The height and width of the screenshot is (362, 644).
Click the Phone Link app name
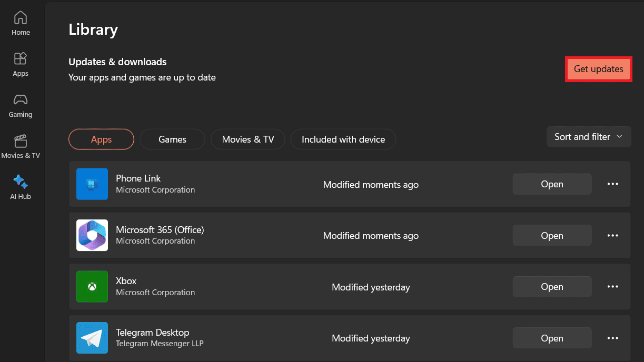point(138,178)
